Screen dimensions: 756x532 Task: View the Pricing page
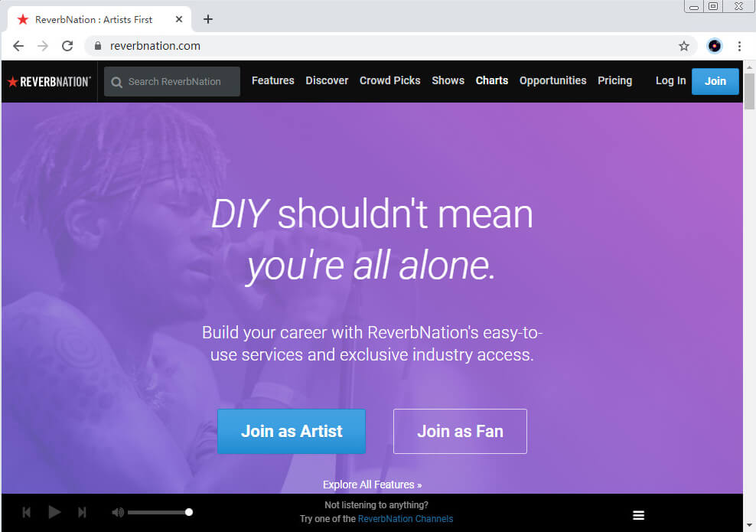pos(614,80)
